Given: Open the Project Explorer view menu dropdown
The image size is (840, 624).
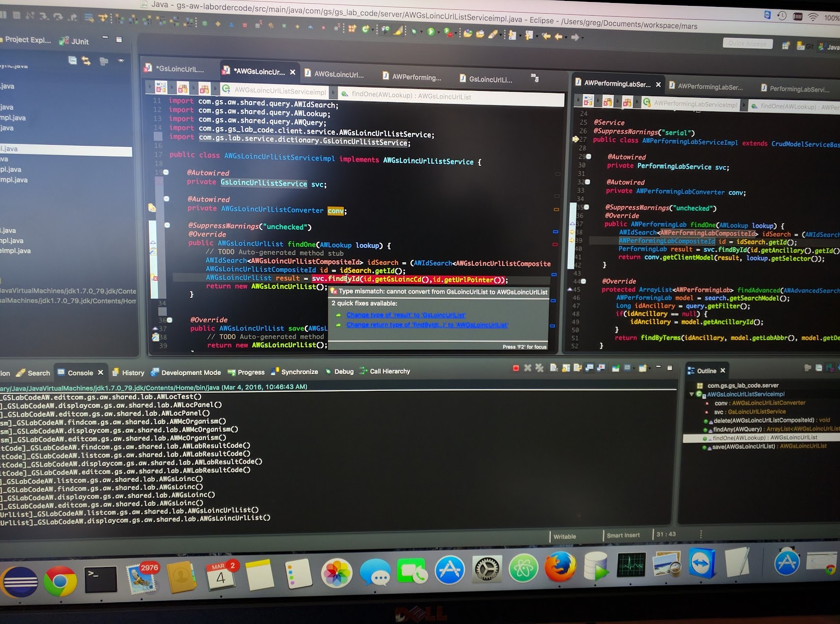Looking at the screenshot, I should 121,61.
